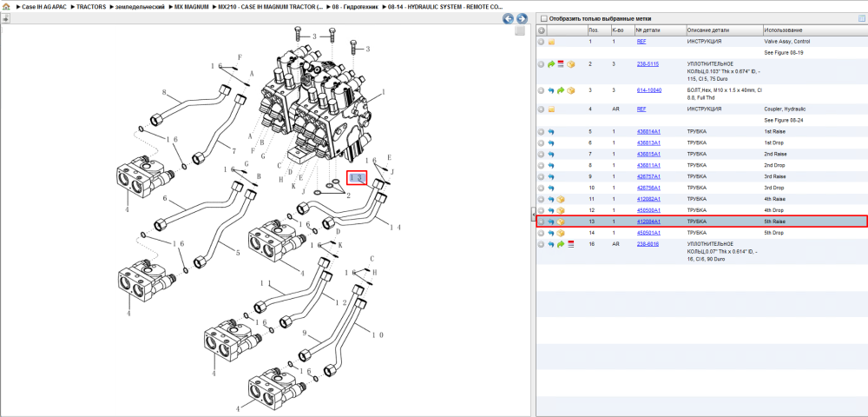
Task: Go to previous figure with left arrow
Action: [x=508, y=19]
